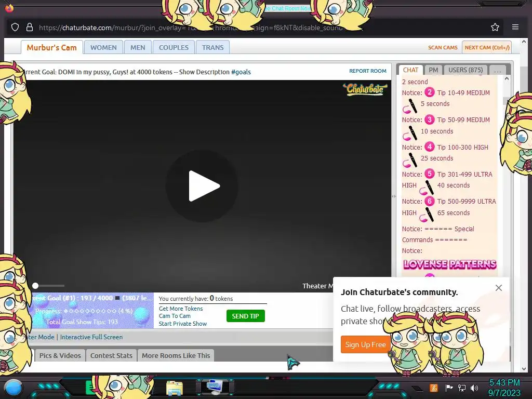
Task: Click the page scrollbar down arrow
Action: [x=524, y=368]
